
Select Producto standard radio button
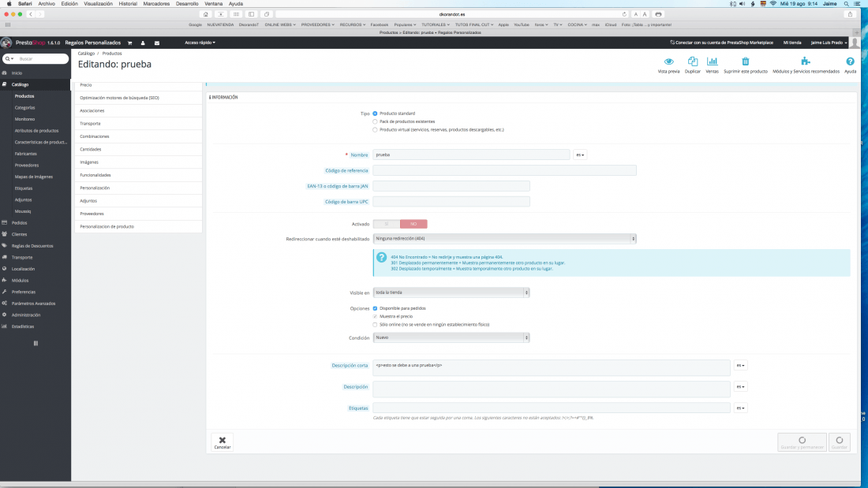tap(375, 114)
